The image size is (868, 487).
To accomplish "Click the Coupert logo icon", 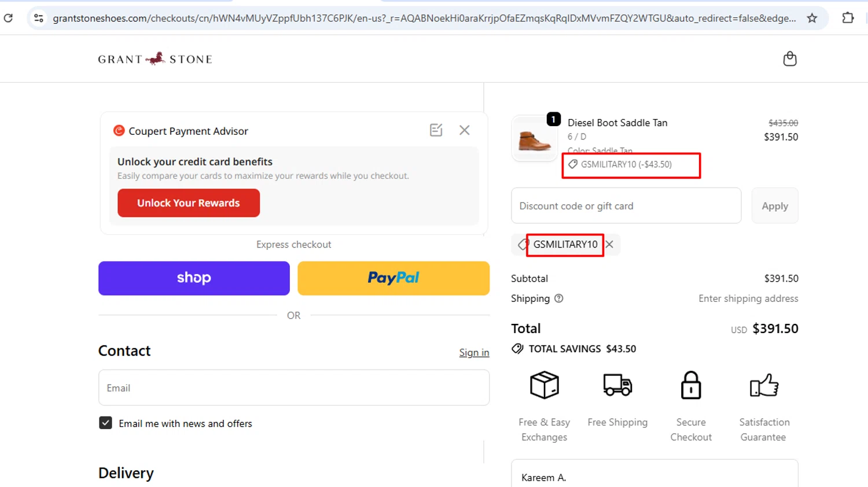I will click(x=119, y=131).
